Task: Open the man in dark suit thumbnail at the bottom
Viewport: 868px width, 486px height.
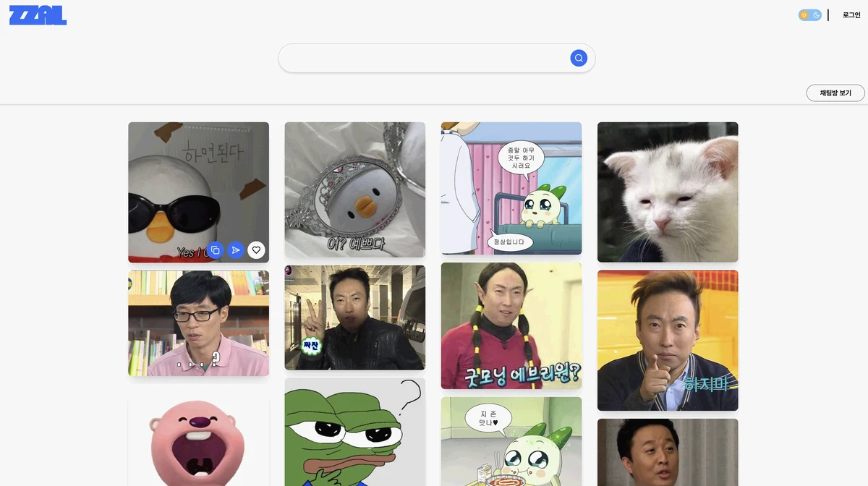Action: pos(668,453)
